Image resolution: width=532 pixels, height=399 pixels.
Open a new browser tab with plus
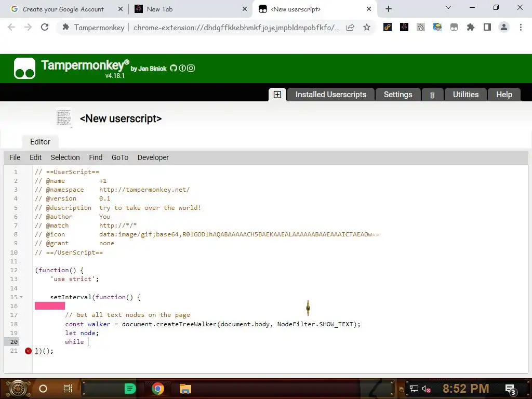(x=389, y=9)
